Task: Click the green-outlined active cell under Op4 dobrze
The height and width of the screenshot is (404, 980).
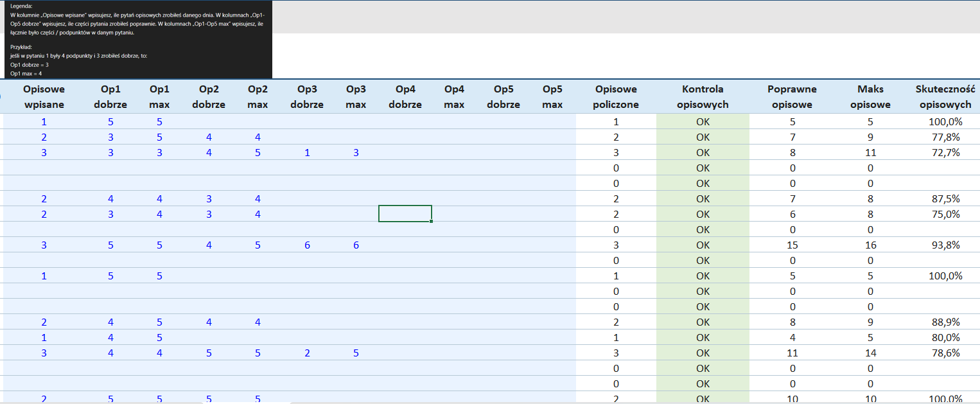Action: point(405,214)
